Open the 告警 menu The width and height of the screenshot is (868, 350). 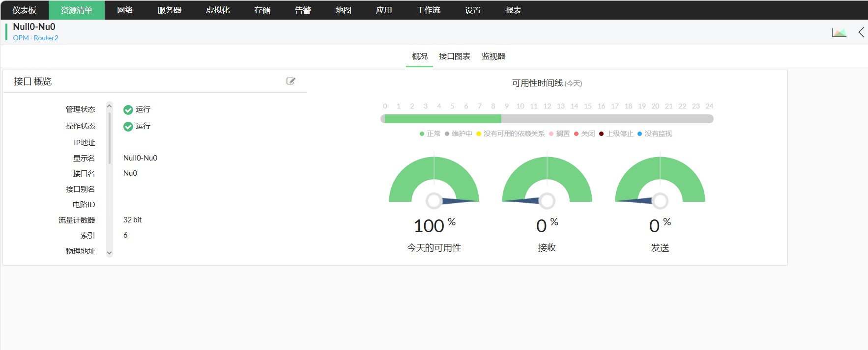pos(303,10)
